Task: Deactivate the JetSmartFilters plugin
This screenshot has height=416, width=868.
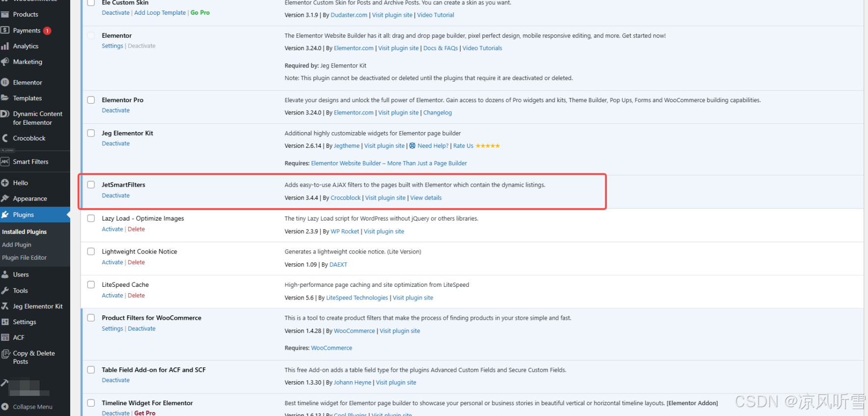Action: click(116, 195)
